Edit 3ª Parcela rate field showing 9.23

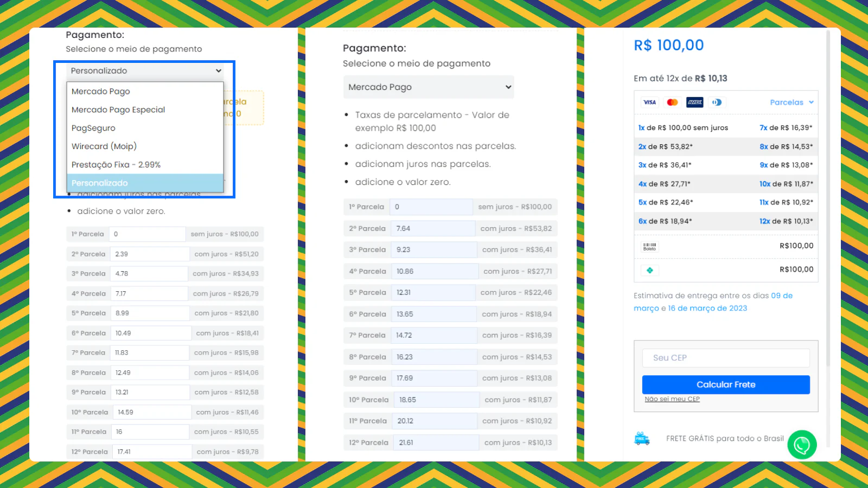pyautogui.click(x=434, y=250)
